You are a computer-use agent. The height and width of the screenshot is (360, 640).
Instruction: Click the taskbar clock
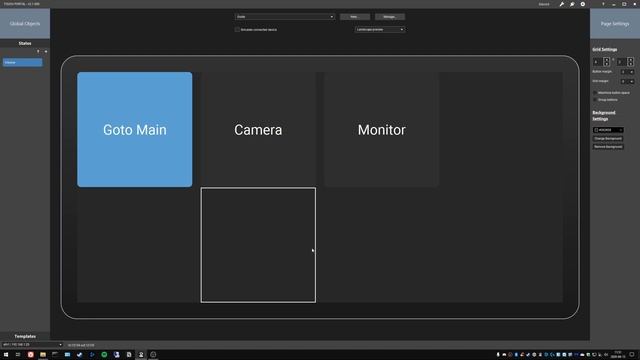[x=618, y=355]
